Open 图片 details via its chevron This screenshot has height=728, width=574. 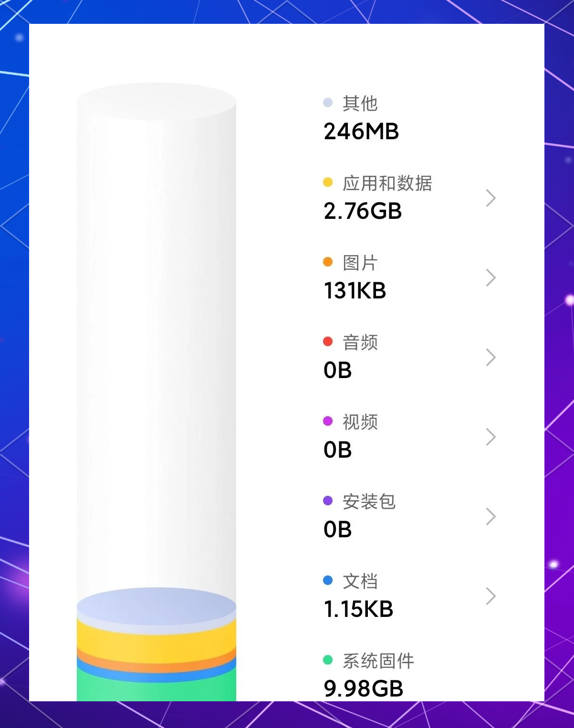point(491,277)
